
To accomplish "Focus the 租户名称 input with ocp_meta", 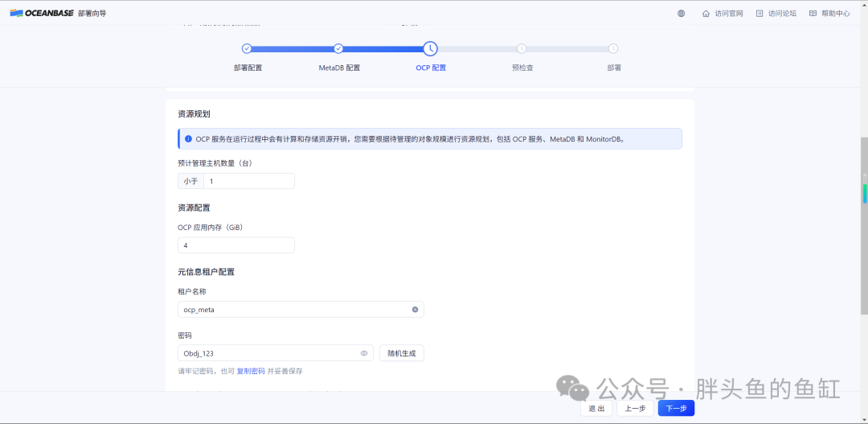I will point(301,309).
